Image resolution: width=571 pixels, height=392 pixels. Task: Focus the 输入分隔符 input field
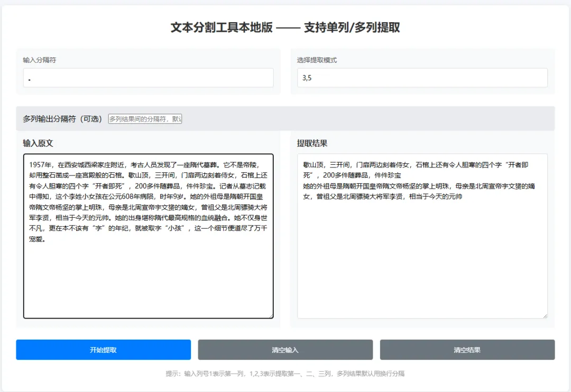tap(148, 78)
